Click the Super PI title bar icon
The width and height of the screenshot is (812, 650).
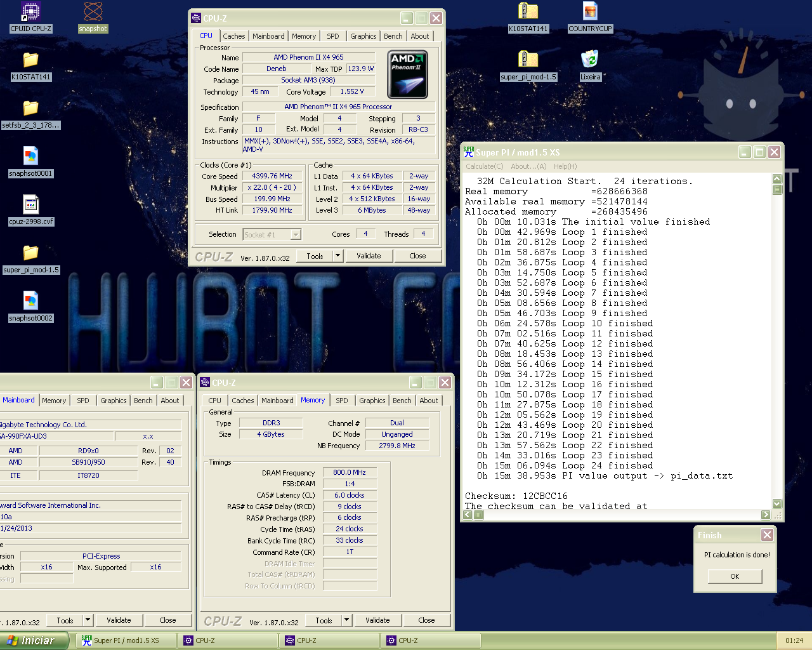point(468,152)
